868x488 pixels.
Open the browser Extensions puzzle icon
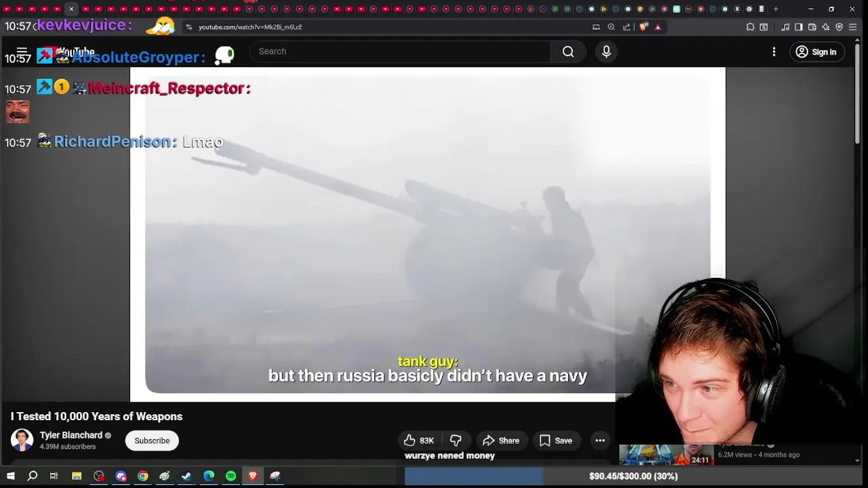pyautogui.click(x=750, y=27)
